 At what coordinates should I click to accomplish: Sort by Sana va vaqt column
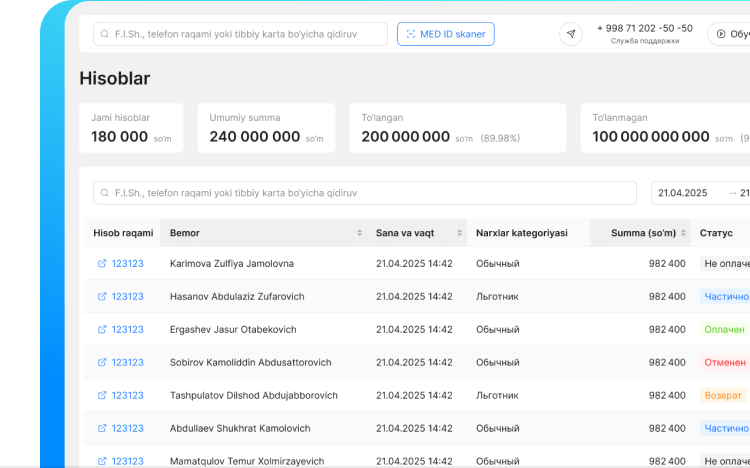pos(460,233)
